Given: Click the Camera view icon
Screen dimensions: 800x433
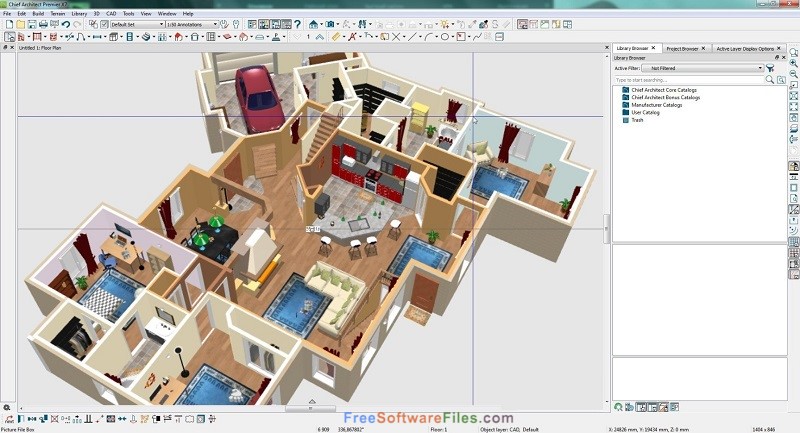Looking at the screenshot, I should tap(330, 24).
